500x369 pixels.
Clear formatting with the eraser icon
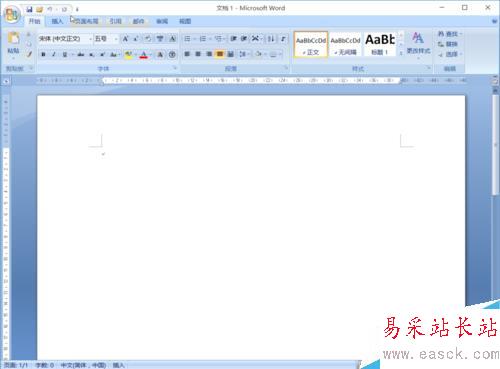click(148, 39)
